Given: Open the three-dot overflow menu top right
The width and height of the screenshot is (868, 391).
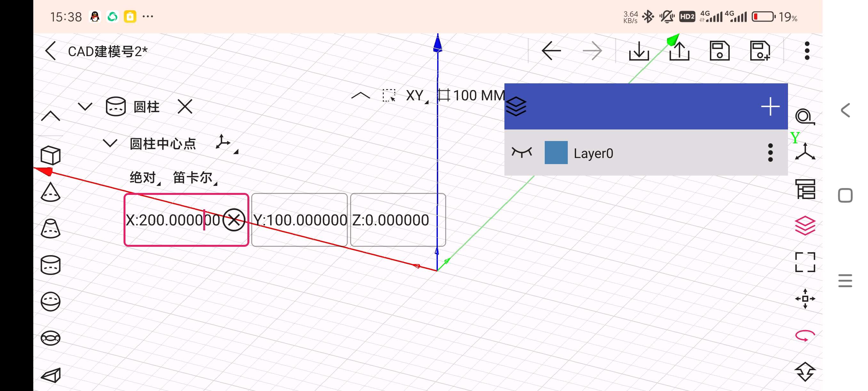Looking at the screenshot, I should pos(807,51).
